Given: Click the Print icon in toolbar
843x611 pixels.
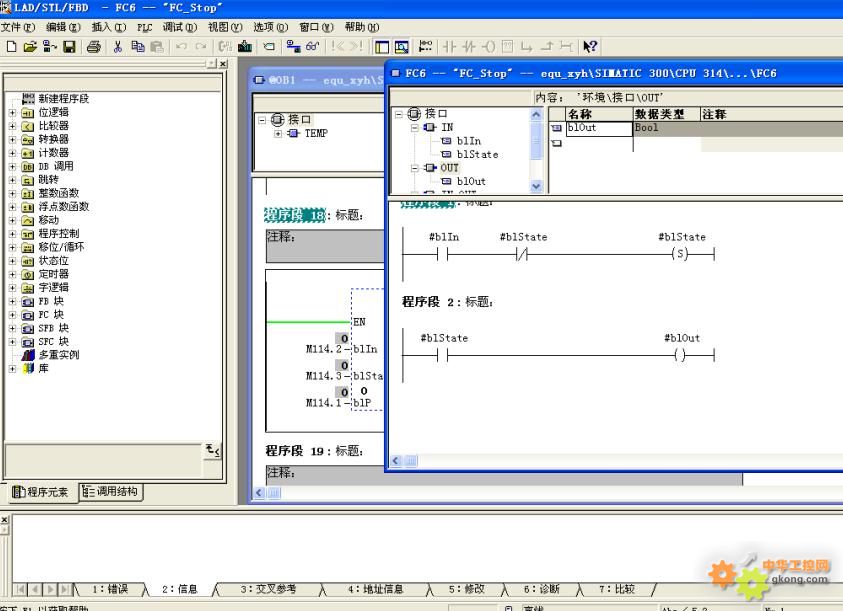Looking at the screenshot, I should pos(93,46).
